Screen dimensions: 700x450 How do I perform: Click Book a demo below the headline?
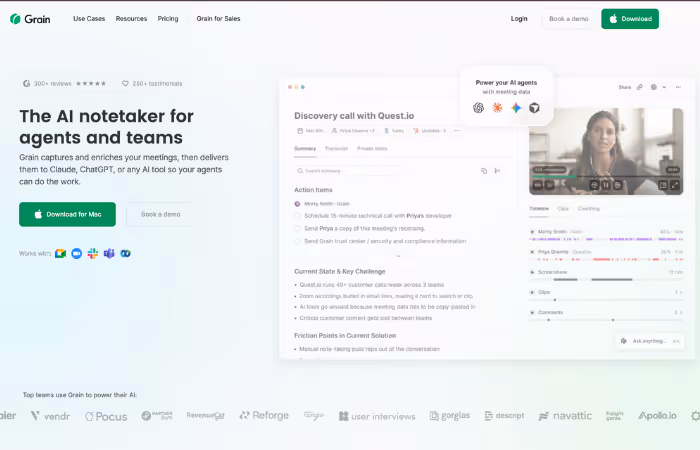[161, 214]
